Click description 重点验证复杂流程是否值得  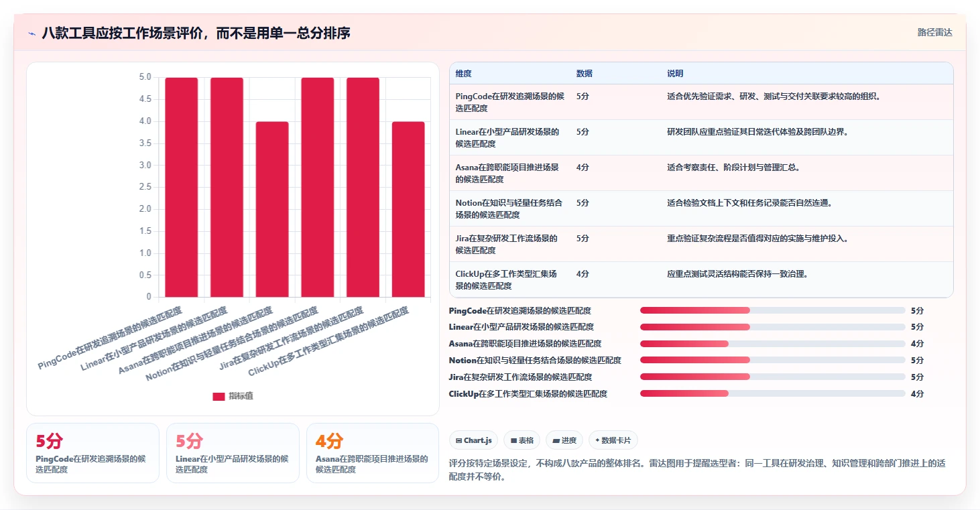click(758, 239)
